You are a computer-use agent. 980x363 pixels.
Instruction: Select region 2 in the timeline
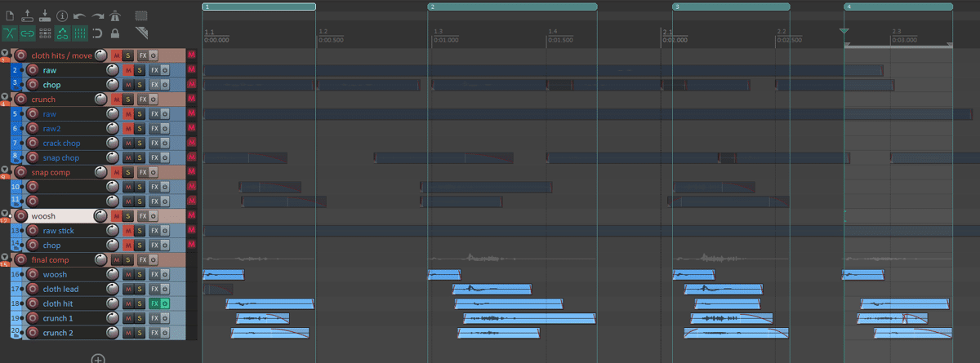pos(512,7)
